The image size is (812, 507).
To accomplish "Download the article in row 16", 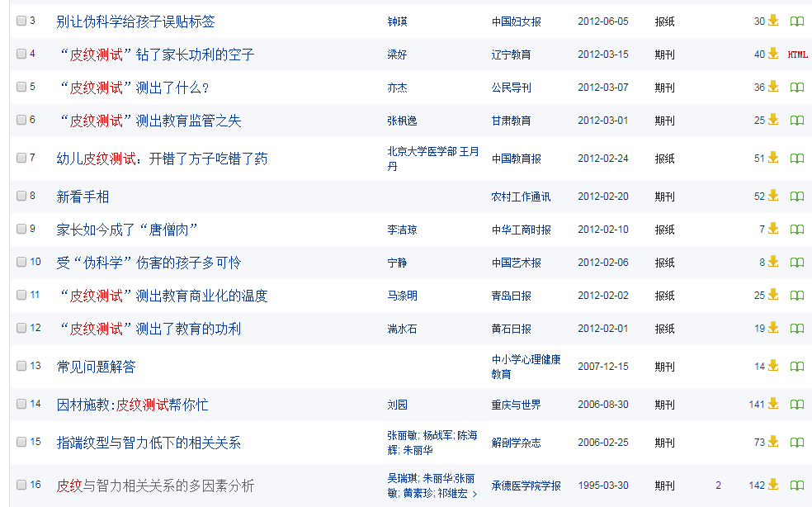I will point(773,485).
